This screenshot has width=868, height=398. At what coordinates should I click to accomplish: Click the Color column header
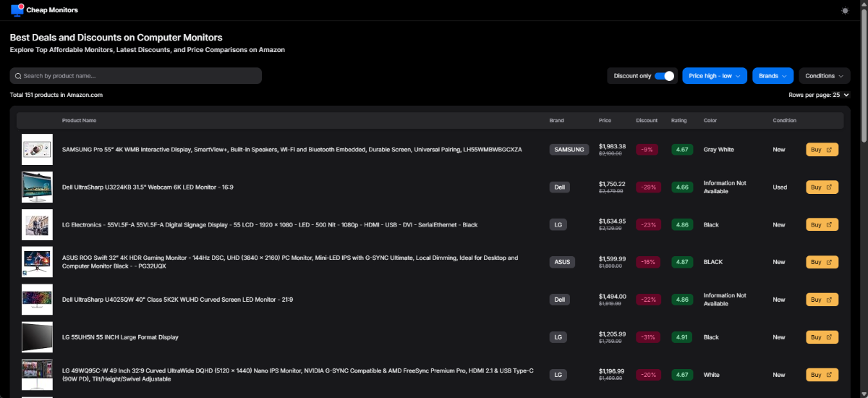click(x=710, y=121)
